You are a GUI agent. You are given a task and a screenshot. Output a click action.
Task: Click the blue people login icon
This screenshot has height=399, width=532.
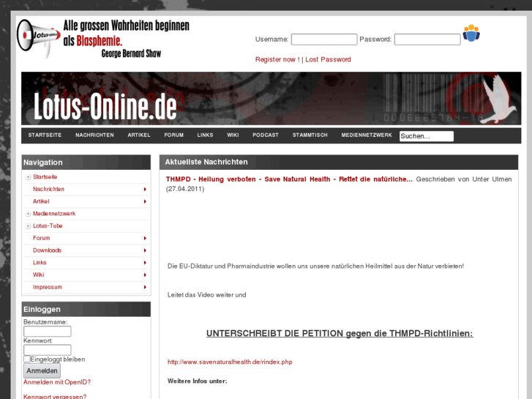(471, 33)
